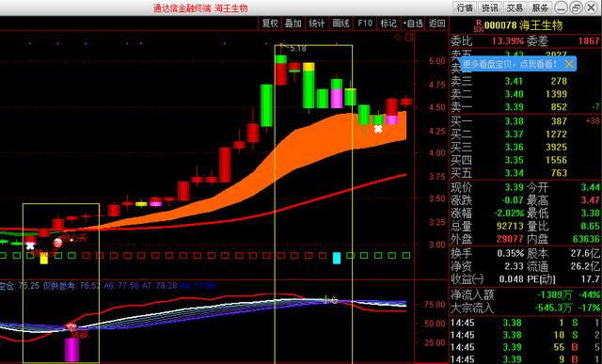602x364 pixels.
Task: Open the 服务 (Service) menu
Action: pyautogui.click(x=540, y=8)
